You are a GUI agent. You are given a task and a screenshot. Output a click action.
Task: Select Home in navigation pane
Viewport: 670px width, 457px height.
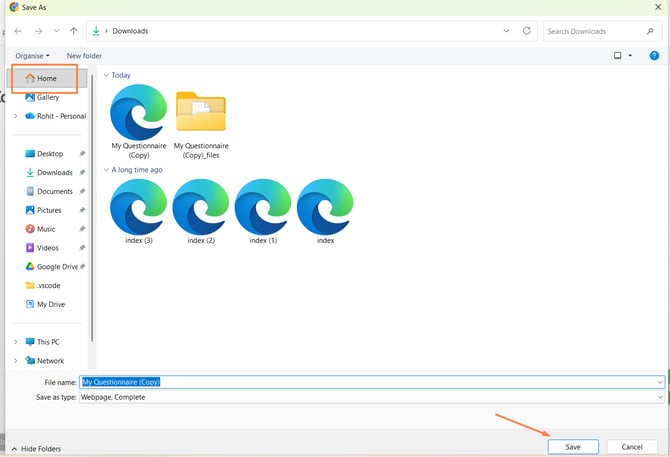pyautogui.click(x=47, y=79)
